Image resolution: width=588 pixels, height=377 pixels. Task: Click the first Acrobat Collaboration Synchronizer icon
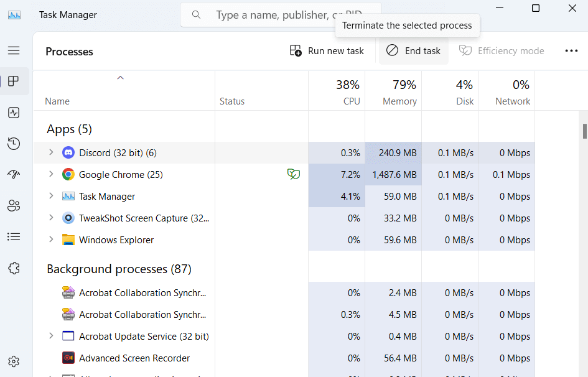coord(68,292)
